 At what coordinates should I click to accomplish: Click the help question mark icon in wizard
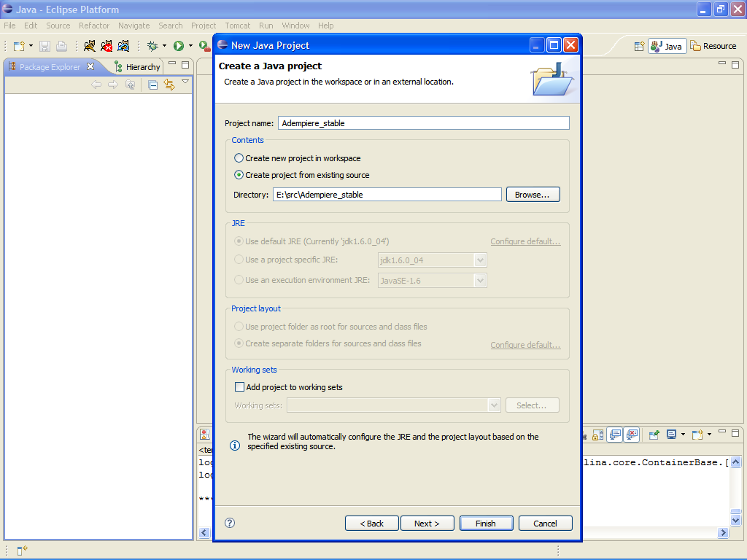coord(230,523)
